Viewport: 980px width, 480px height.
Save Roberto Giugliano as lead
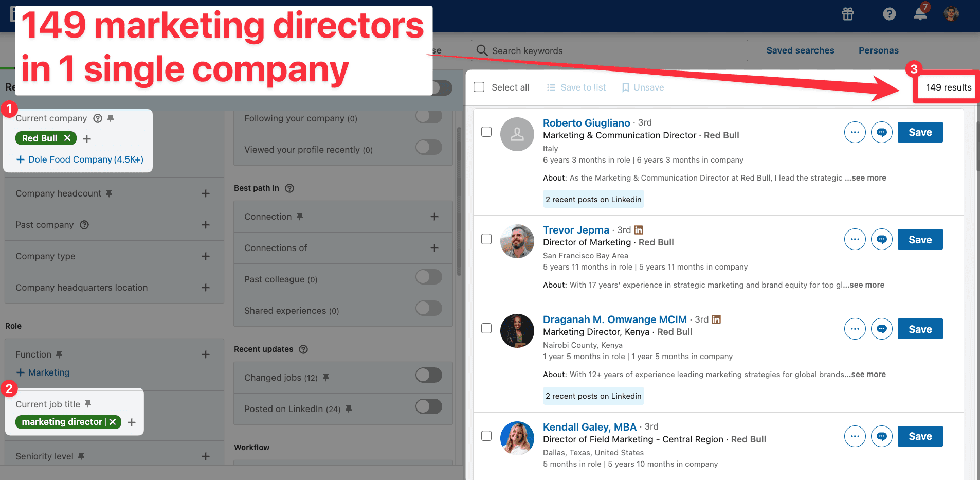click(920, 132)
